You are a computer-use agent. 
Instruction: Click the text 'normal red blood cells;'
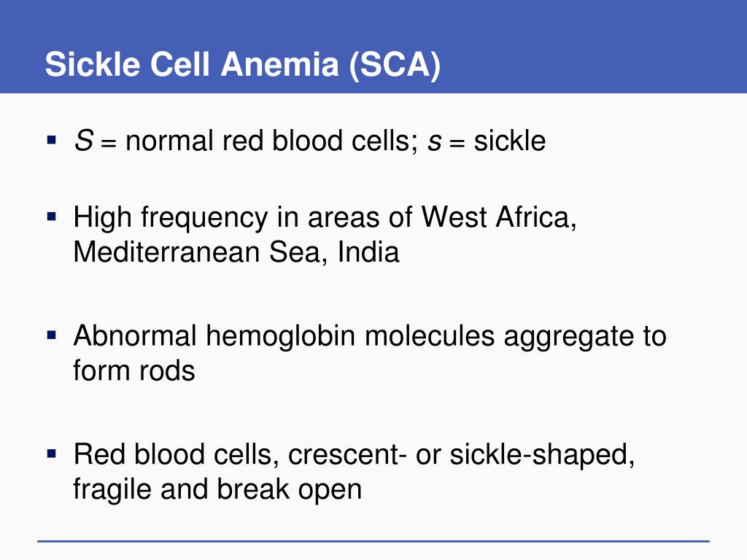coord(271,141)
